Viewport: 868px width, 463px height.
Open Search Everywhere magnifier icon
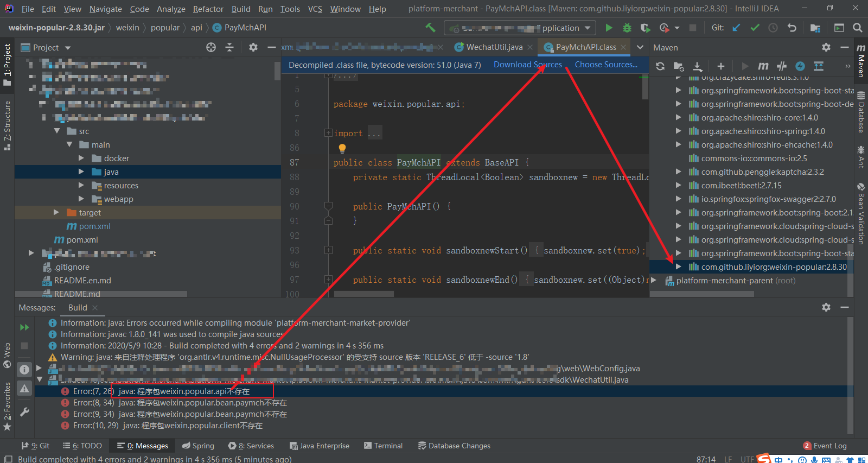[x=858, y=28]
